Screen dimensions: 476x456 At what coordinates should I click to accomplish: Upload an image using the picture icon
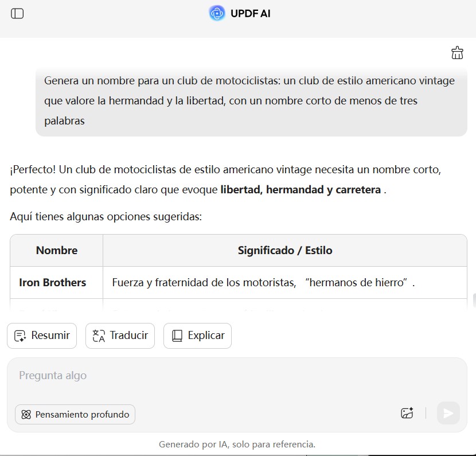point(407,413)
